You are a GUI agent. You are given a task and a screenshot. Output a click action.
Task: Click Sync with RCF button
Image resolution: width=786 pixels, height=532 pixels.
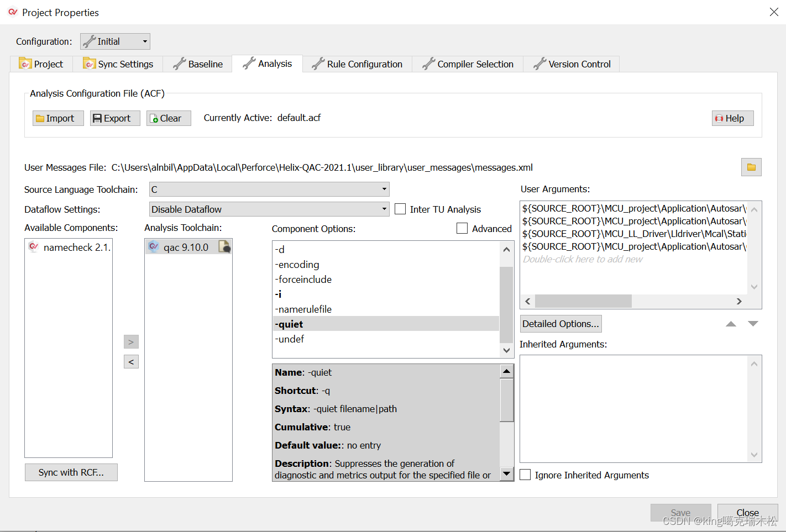click(71, 472)
